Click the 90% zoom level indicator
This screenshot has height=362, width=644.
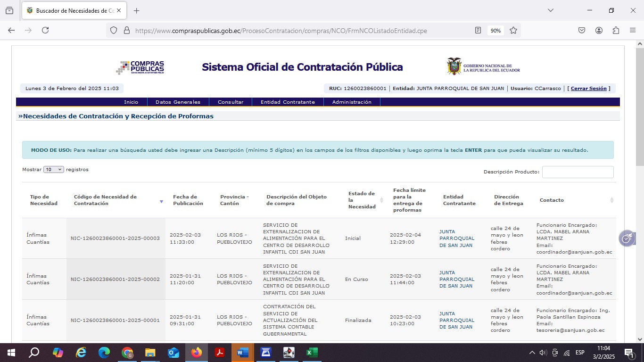tap(495, 30)
